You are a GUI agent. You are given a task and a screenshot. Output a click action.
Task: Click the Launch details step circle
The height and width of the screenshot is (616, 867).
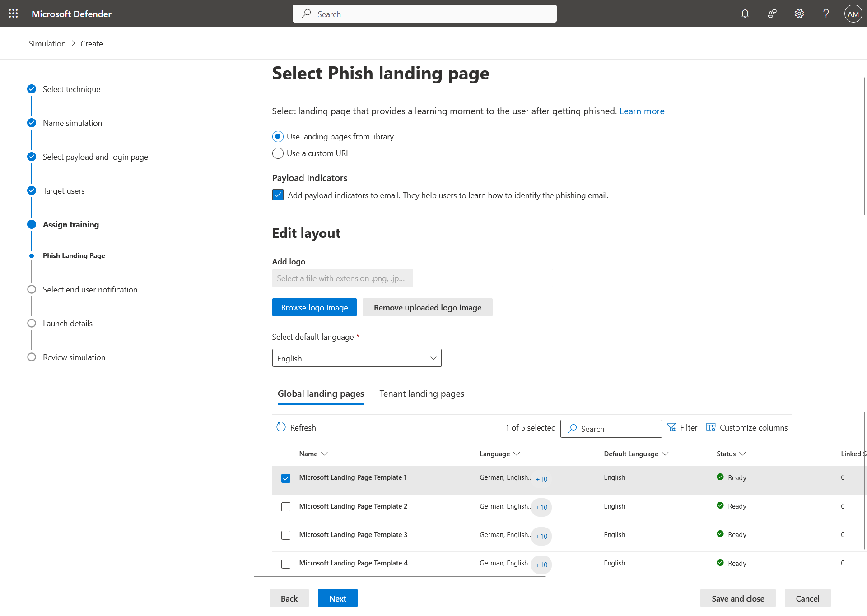pos(32,323)
